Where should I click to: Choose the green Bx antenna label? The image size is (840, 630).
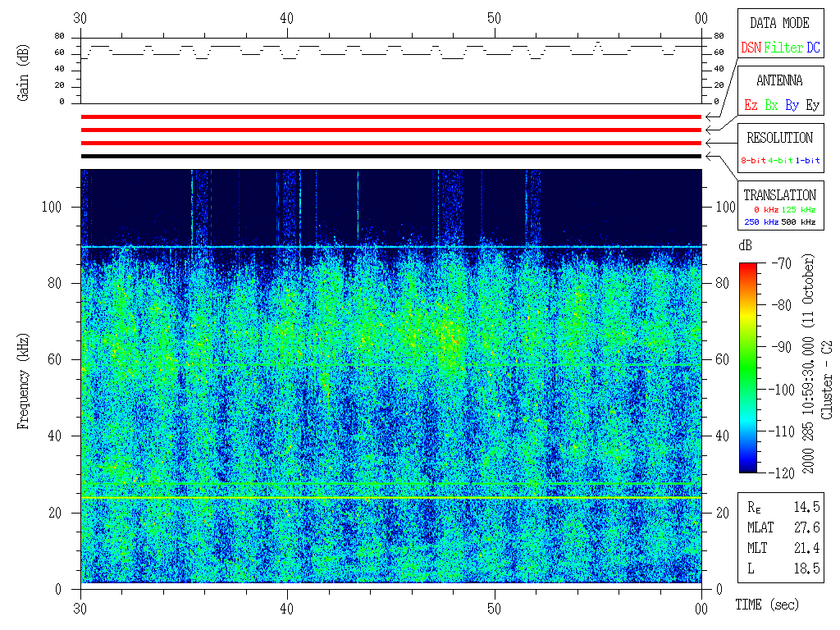point(771,105)
